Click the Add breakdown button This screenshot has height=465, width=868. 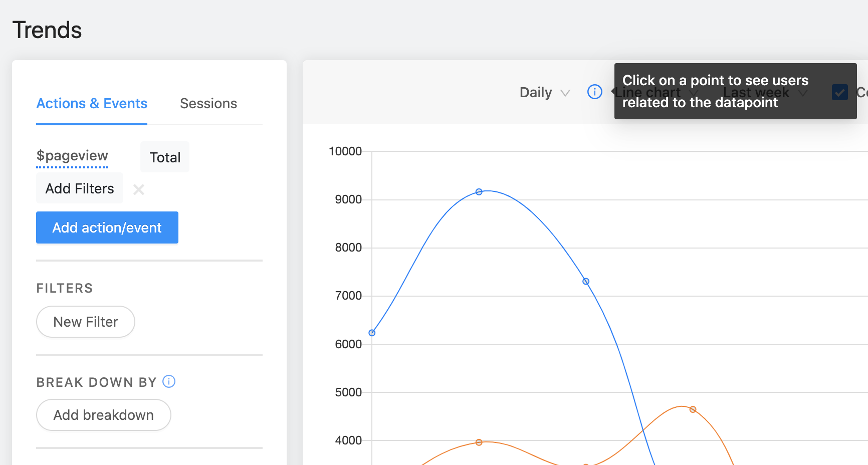coord(103,415)
